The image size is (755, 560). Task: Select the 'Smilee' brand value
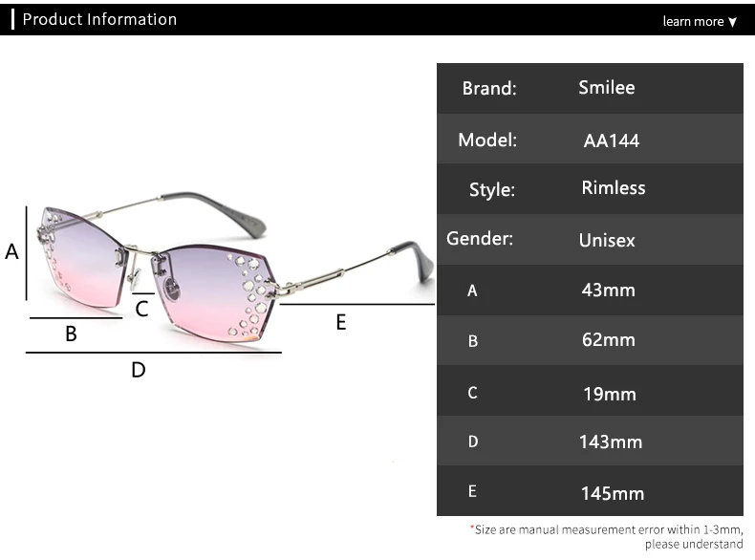tap(607, 88)
